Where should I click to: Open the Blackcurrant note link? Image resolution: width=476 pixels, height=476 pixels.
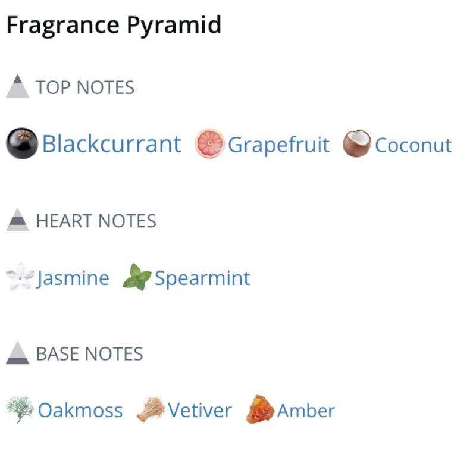111,145
